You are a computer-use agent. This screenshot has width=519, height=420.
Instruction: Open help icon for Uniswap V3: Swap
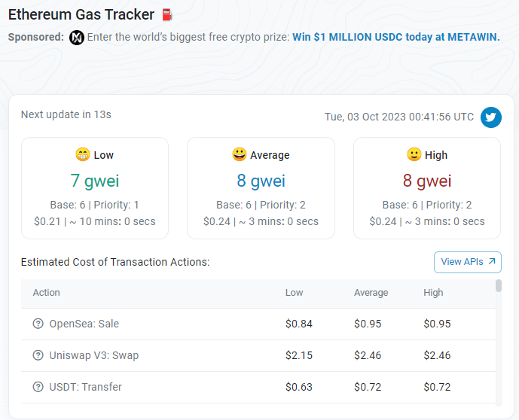tap(38, 355)
